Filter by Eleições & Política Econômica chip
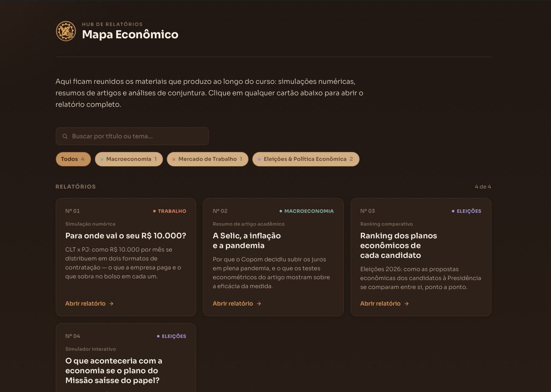 coord(306,159)
